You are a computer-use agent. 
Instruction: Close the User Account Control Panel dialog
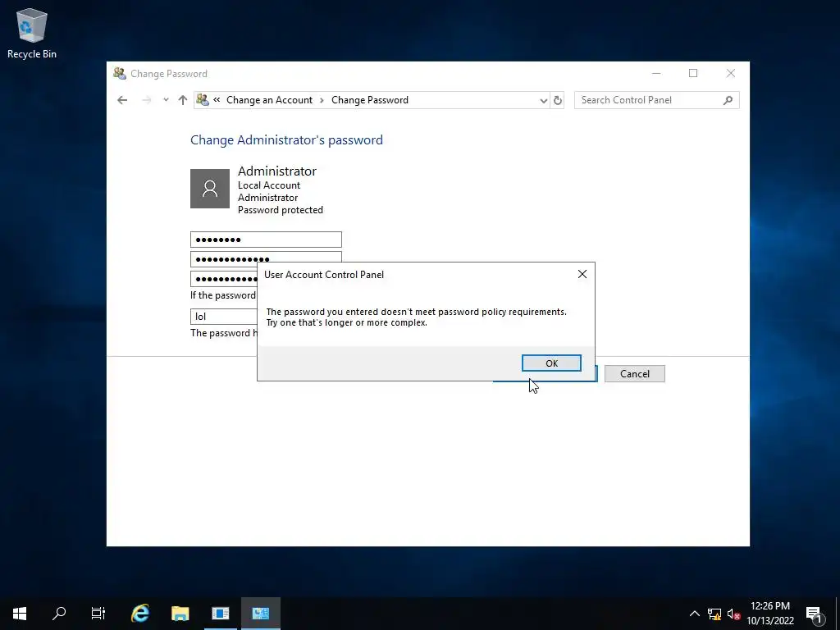[x=582, y=274]
